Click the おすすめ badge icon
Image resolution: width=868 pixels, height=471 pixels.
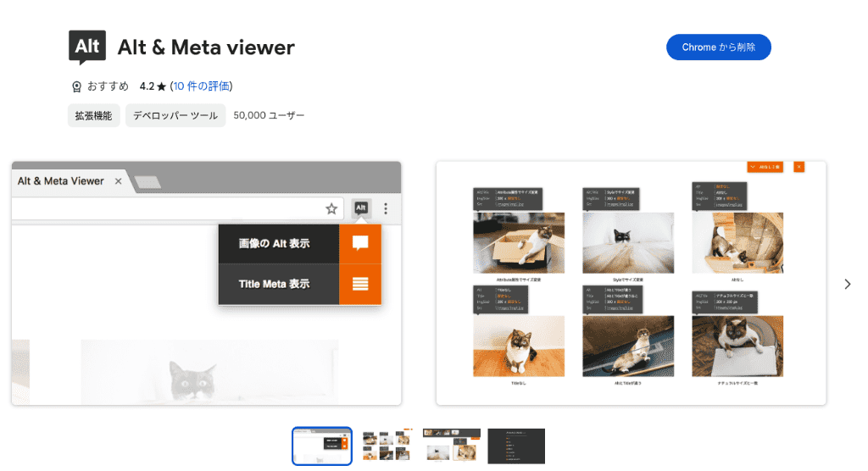pyautogui.click(x=76, y=86)
